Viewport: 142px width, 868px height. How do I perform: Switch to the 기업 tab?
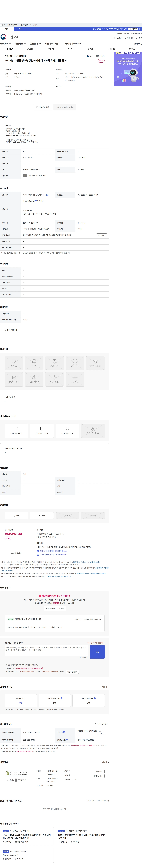pyautogui.click(x=20, y=29)
